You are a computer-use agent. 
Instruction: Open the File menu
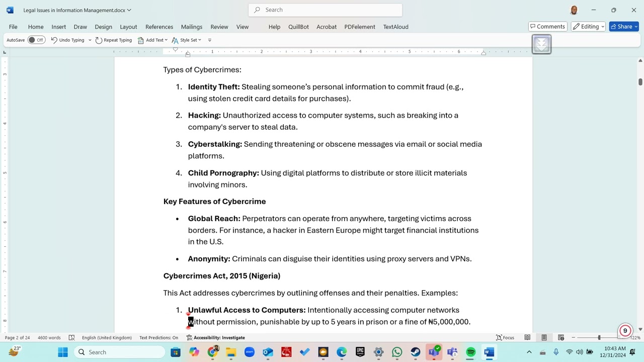[x=13, y=27]
